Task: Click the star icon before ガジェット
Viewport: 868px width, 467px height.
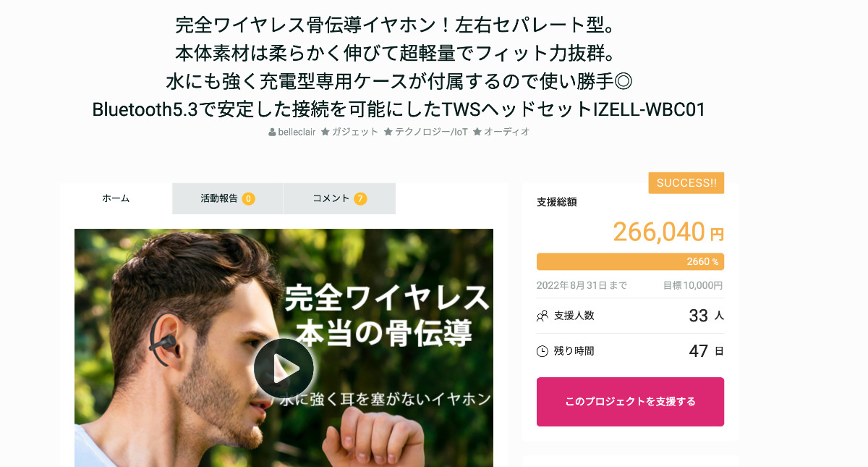Action: click(325, 132)
